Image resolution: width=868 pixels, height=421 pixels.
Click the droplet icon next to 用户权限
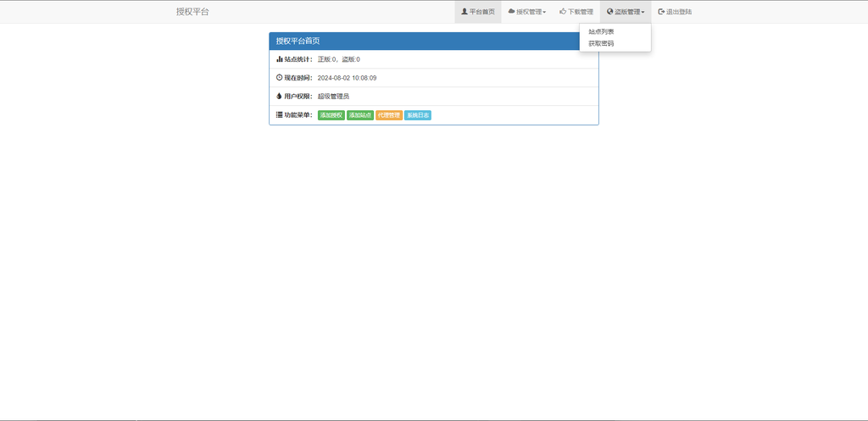click(x=280, y=97)
